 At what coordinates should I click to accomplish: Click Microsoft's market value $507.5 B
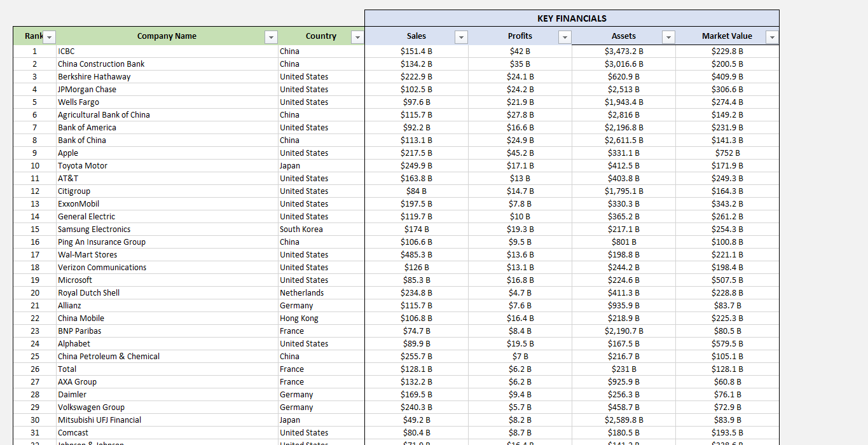click(727, 280)
